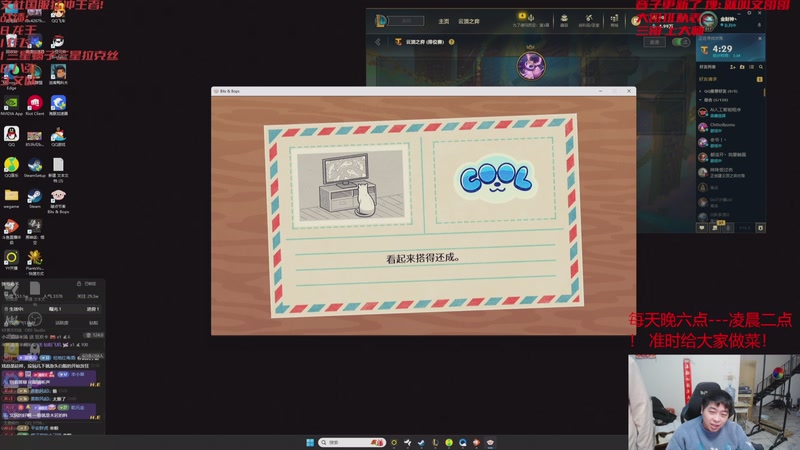
Task: Open the Plants vs Zombies shortcut
Action: pyautogui.click(x=35, y=263)
